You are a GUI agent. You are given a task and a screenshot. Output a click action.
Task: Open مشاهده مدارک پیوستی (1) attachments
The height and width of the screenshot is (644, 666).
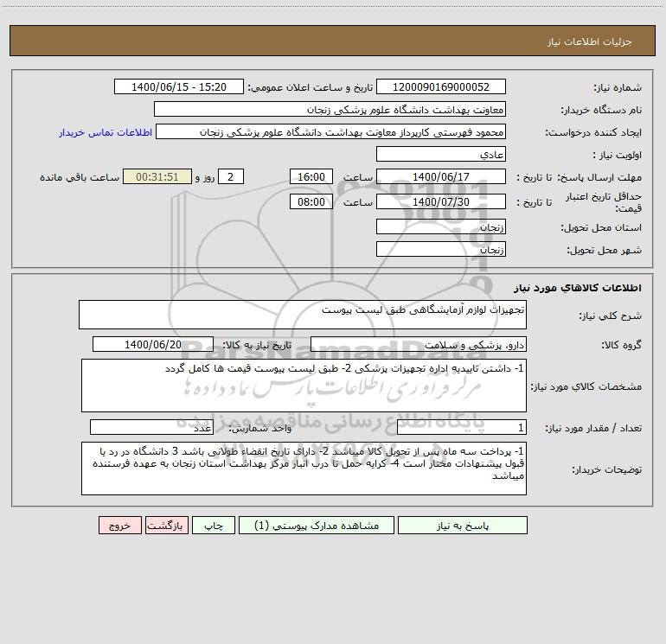tap(317, 526)
